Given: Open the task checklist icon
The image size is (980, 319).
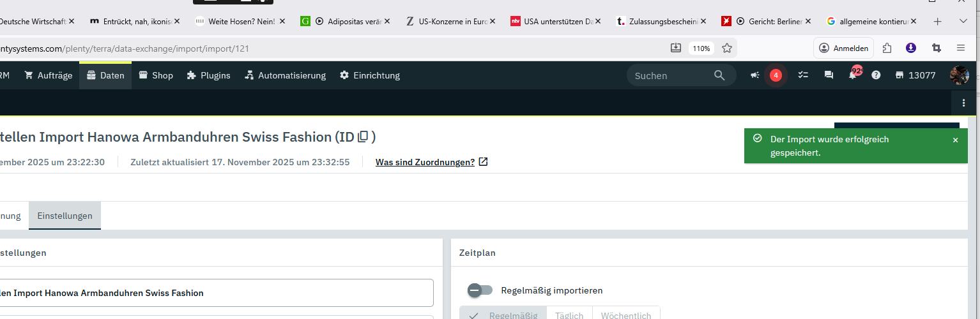Looking at the screenshot, I should (x=803, y=75).
